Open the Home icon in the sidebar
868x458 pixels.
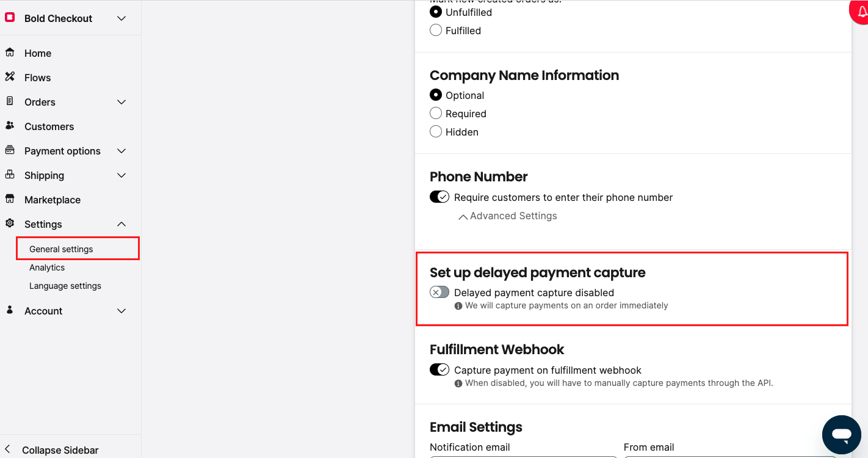tap(10, 53)
